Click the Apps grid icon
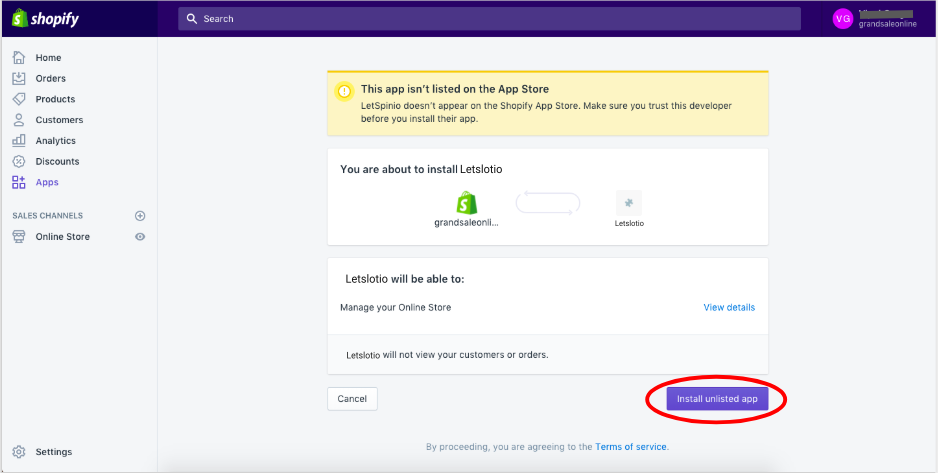The height and width of the screenshot is (473, 938). (19, 182)
